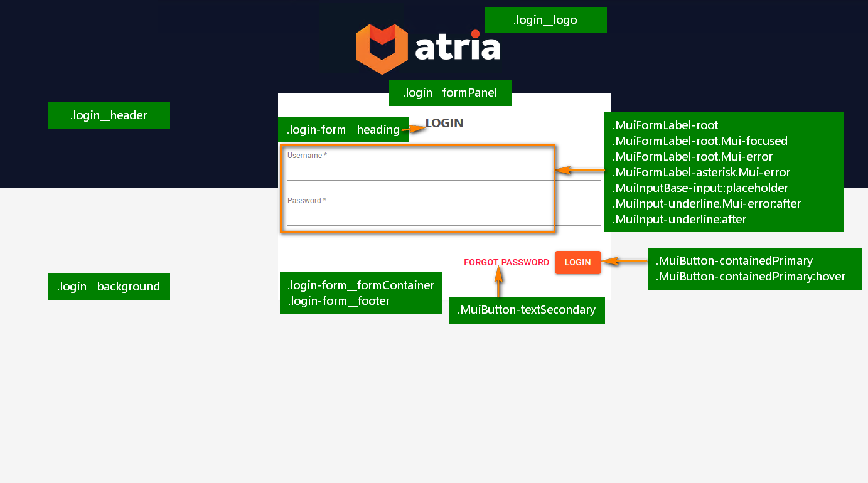Click the .MuiButton-textSecondary green label
The width and height of the screenshot is (868, 483).
click(527, 310)
